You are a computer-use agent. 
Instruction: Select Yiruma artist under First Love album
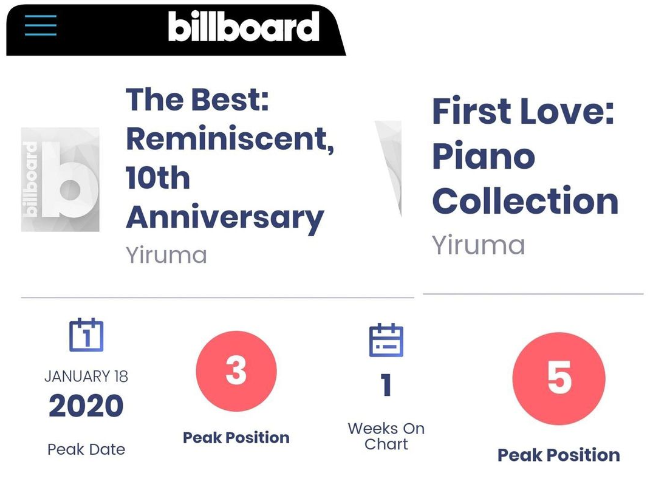[x=478, y=246]
